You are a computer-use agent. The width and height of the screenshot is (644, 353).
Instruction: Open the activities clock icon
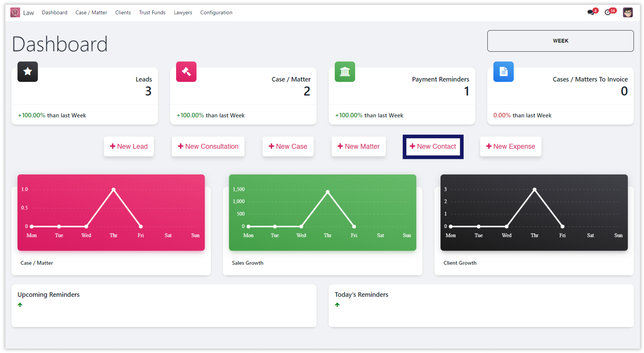(x=607, y=12)
